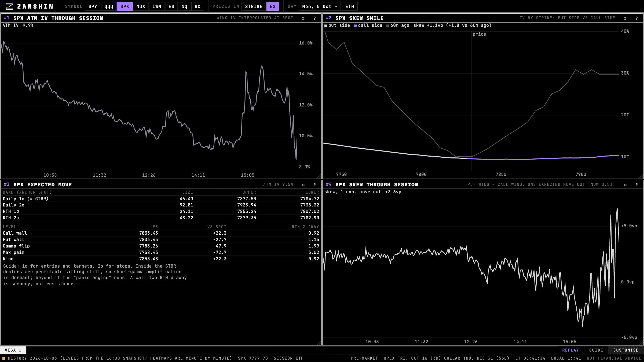The width and height of the screenshot is (644, 362).
Task: Open settings gear for Skew Smile panel
Action: tap(625, 18)
